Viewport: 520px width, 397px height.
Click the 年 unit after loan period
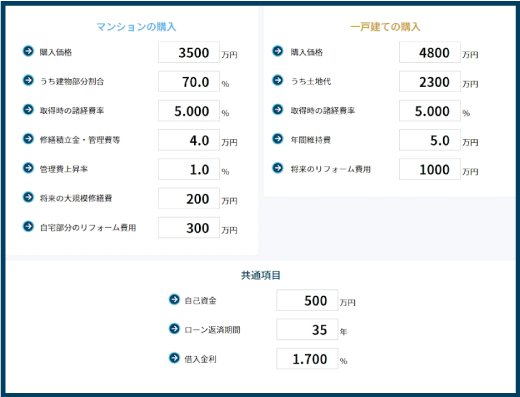344,332
